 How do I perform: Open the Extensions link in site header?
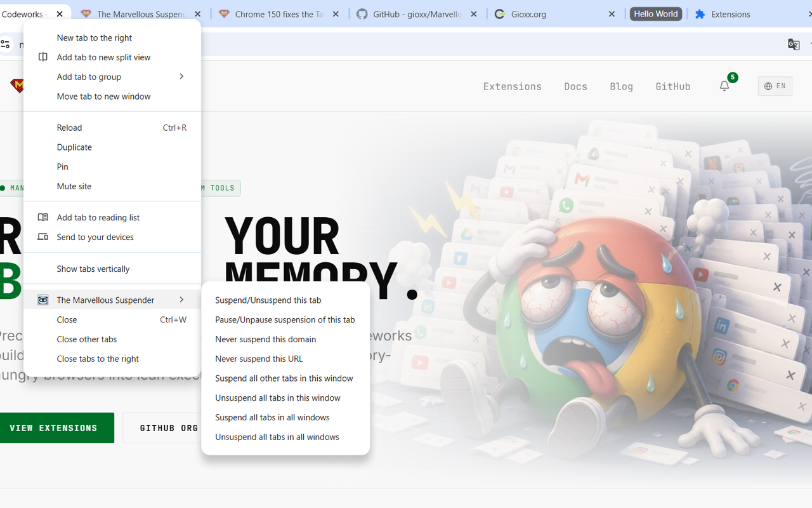tap(512, 86)
